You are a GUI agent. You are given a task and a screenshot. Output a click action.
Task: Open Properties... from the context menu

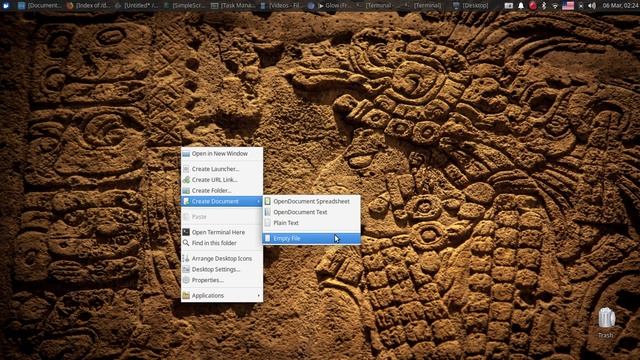pyautogui.click(x=222, y=280)
